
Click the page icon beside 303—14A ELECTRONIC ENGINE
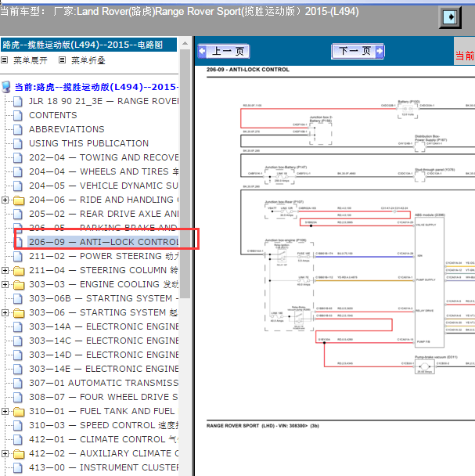[18, 327]
